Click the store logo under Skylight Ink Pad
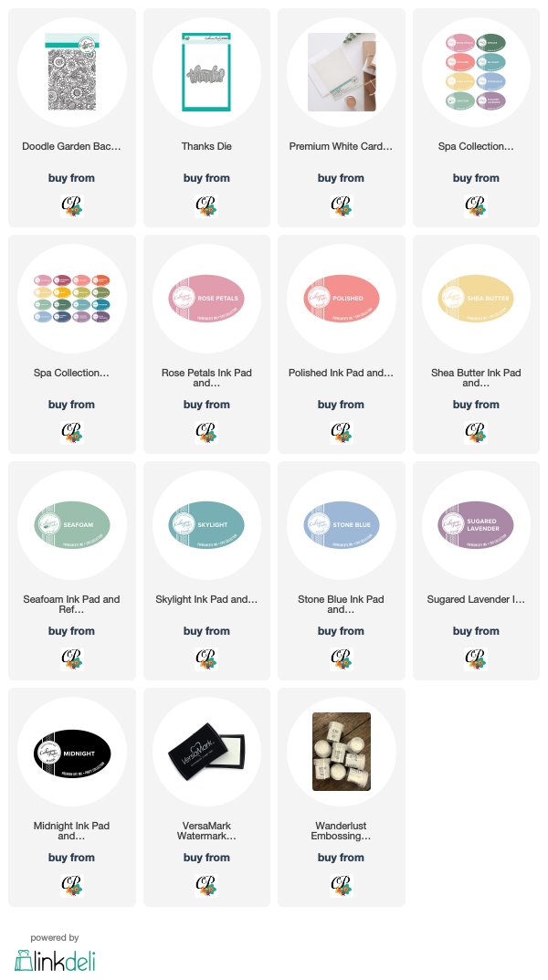This screenshot has width=548, height=980. pos(206,659)
